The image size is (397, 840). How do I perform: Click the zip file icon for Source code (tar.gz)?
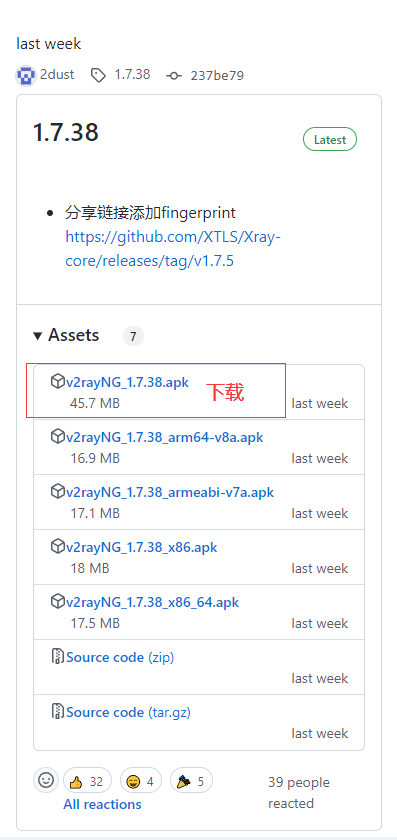[57, 711]
